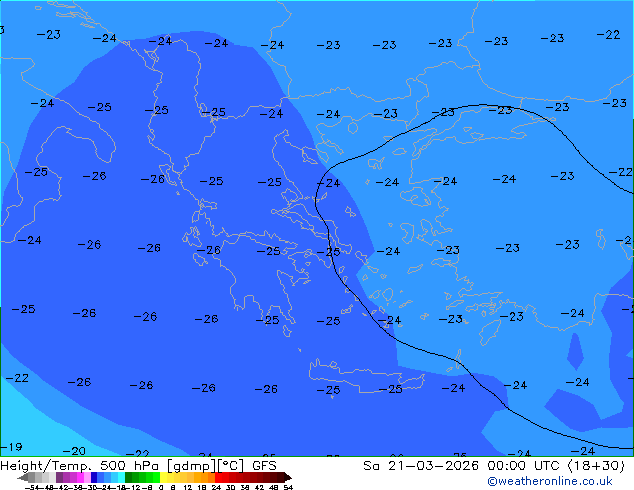The width and height of the screenshot is (634, 490).
Task: Click the -19 temperature label on the map
Action: 11,447
